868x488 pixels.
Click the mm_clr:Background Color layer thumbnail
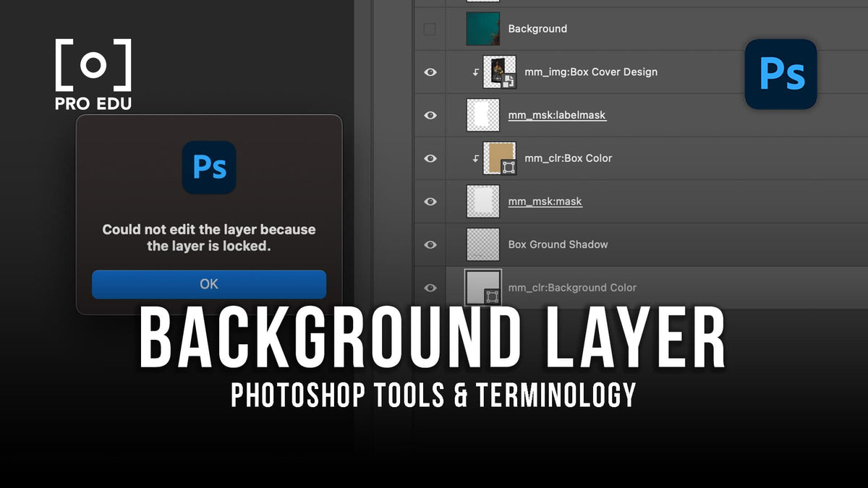[x=482, y=288]
